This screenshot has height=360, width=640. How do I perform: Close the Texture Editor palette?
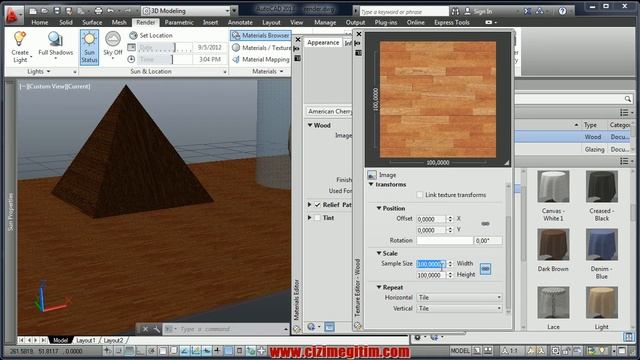pos(358,34)
